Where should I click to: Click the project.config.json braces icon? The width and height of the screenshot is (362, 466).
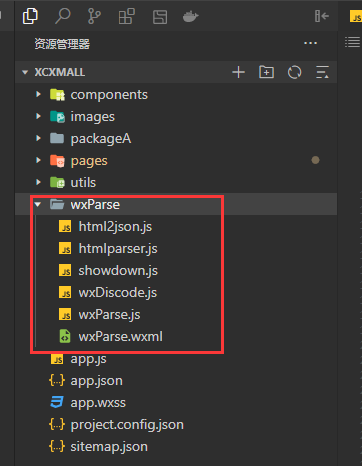point(57,424)
